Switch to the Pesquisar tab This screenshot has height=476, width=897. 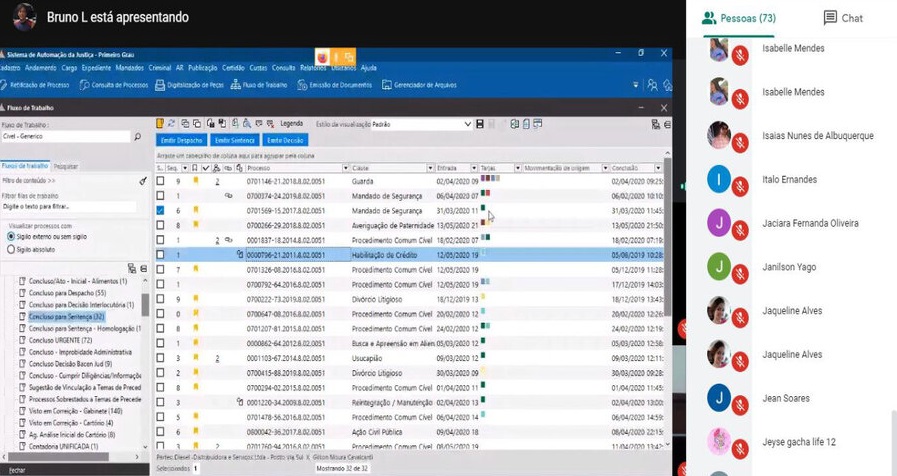tap(66, 165)
